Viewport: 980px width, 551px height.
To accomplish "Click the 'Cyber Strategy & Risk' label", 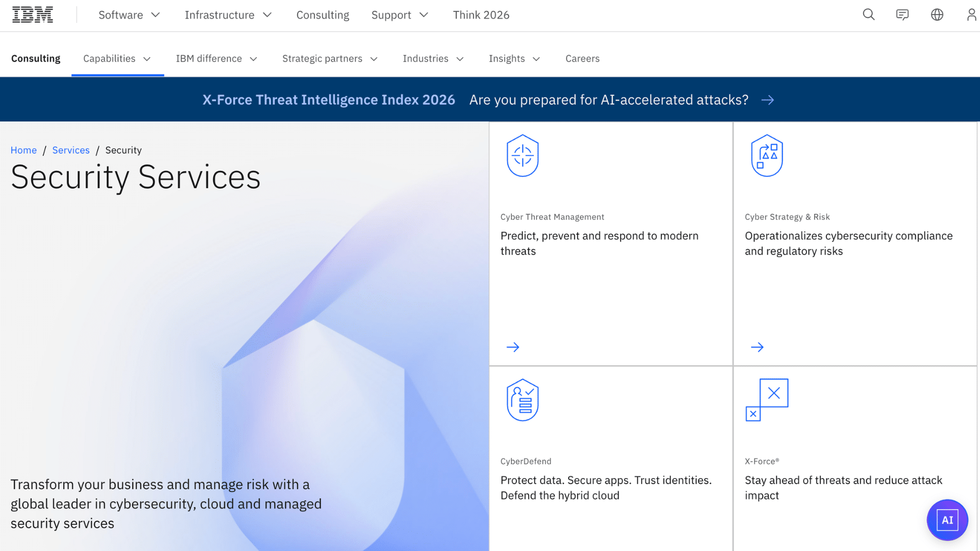I will point(787,217).
